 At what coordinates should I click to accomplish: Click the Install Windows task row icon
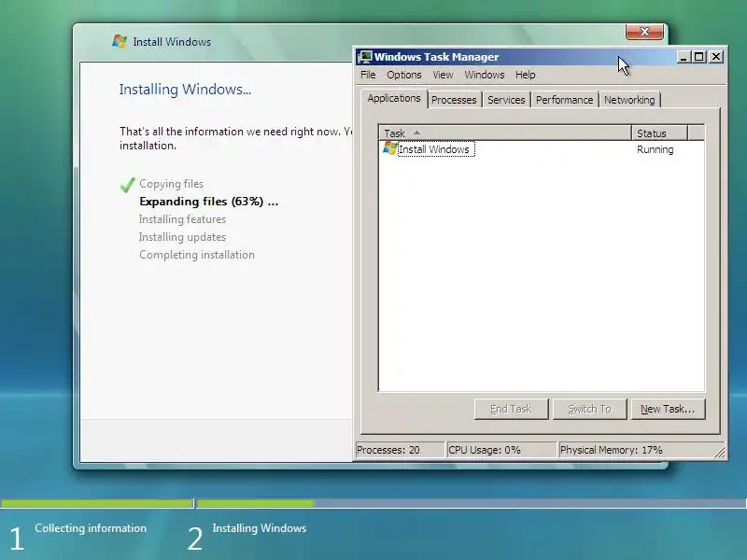click(389, 148)
